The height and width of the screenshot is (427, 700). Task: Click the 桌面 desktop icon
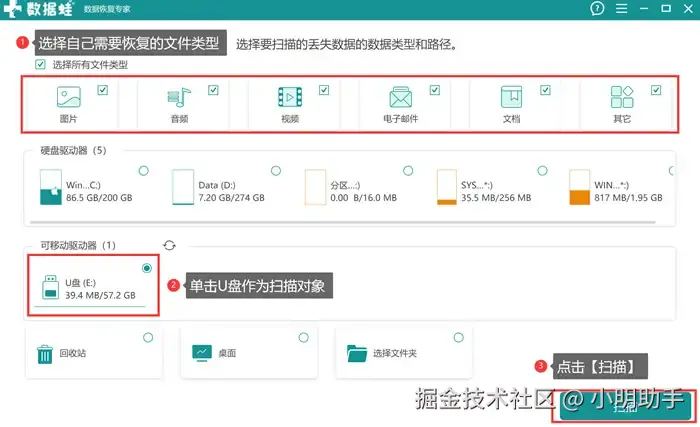(202, 353)
